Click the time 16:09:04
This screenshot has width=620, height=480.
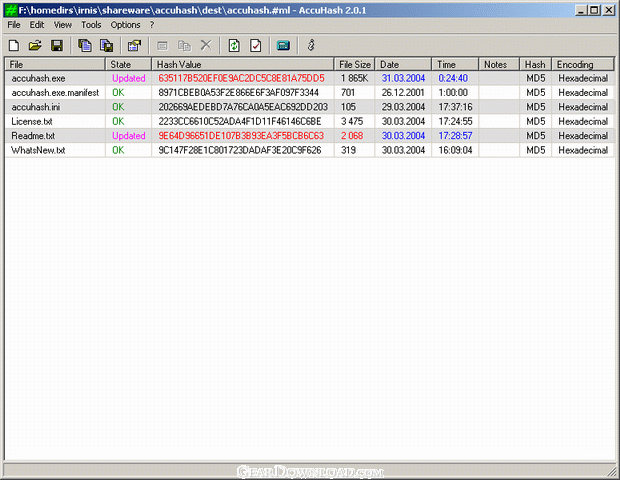[455, 150]
